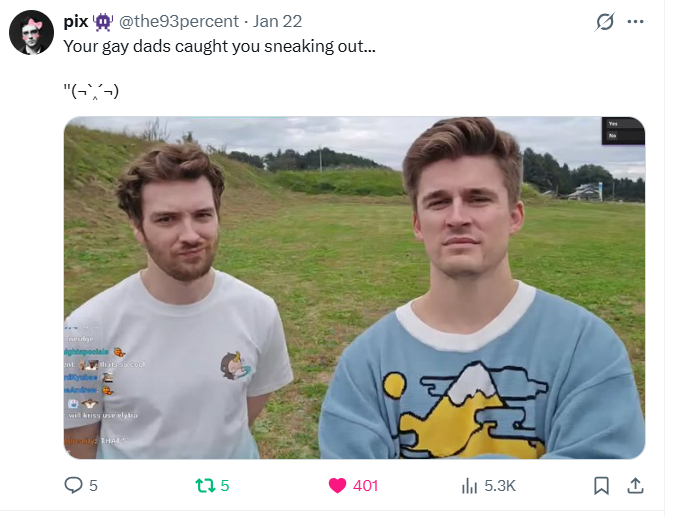
Task: Click the 5.3K views count
Action: [500, 486]
